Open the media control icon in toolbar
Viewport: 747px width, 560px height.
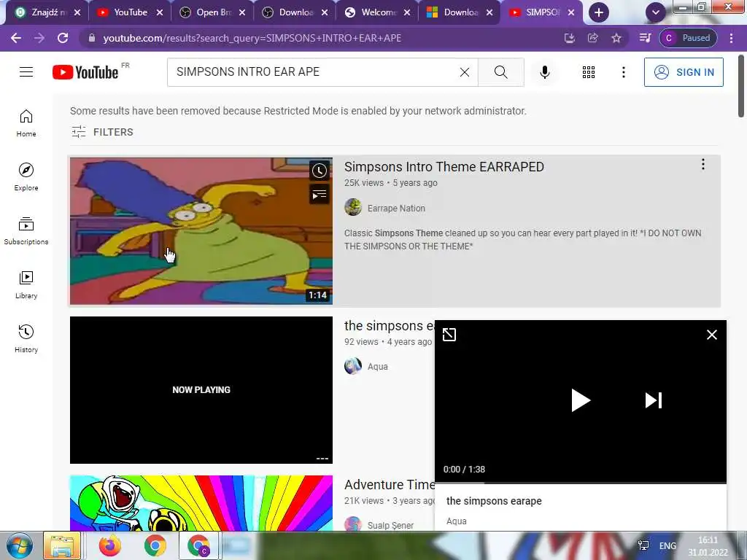tap(645, 38)
